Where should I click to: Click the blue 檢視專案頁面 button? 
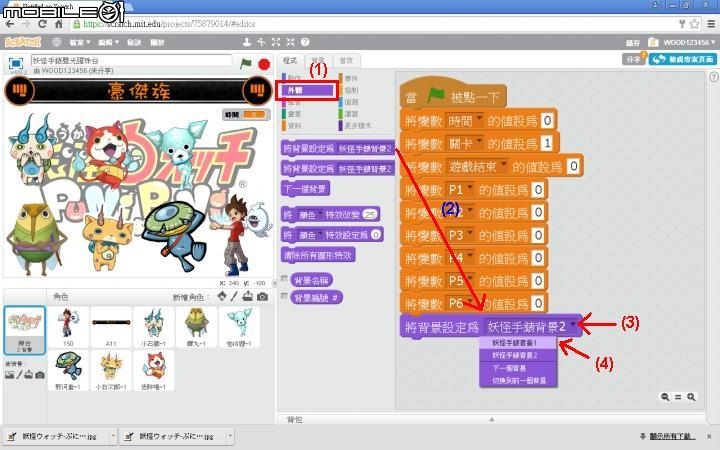[x=682, y=59]
